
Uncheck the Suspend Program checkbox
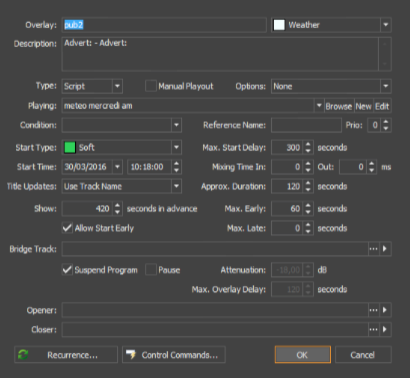point(67,269)
